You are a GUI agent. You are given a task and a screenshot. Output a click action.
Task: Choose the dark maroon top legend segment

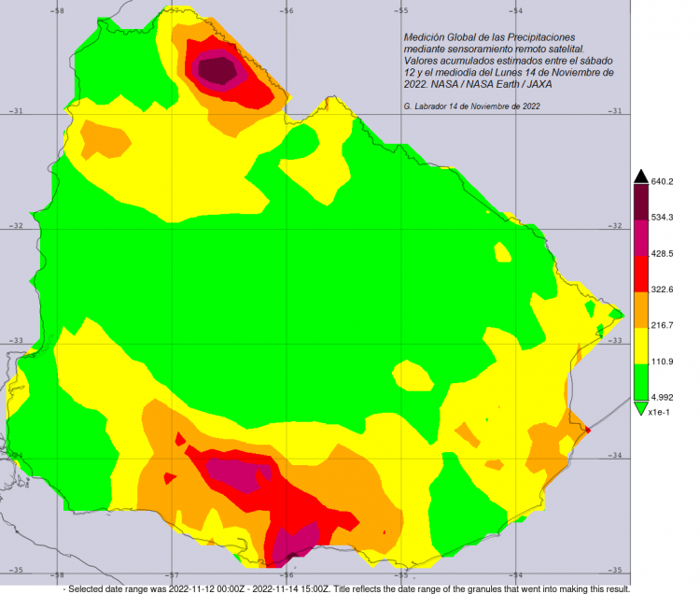coord(639,200)
